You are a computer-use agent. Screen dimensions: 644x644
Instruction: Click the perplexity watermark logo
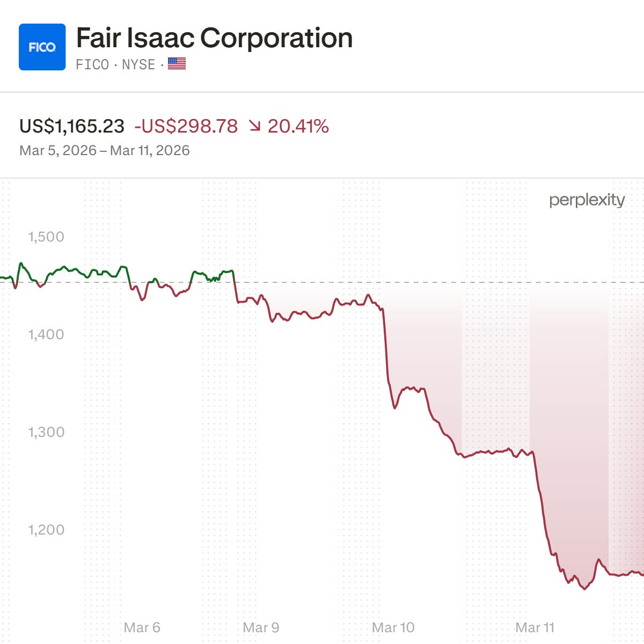point(587,200)
